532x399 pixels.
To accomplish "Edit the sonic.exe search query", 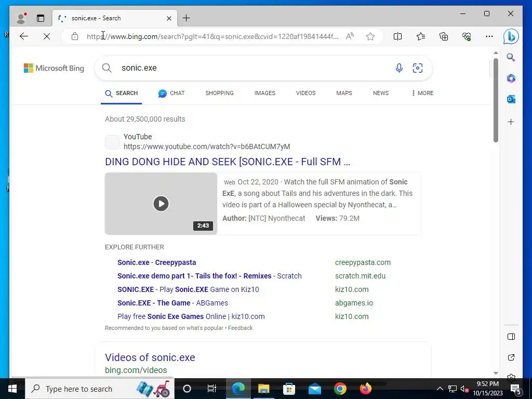I will [x=139, y=68].
